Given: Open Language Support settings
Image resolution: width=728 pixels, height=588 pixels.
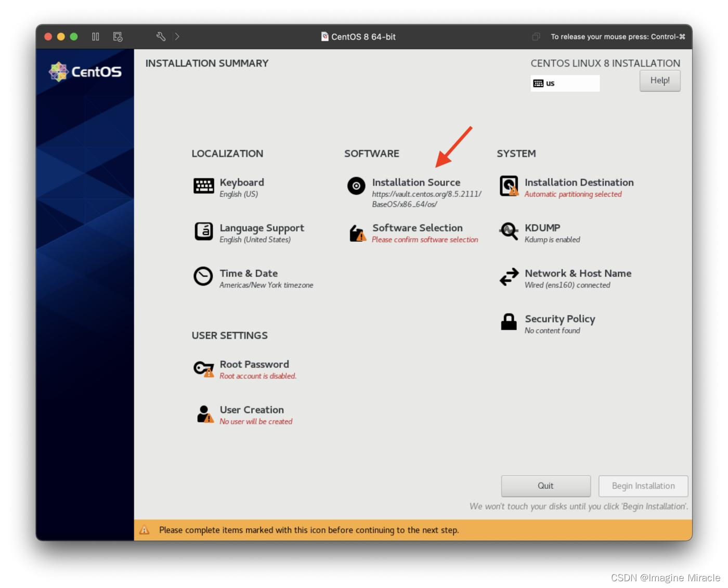Looking at the screenshot, I should click(x=262, y=228).
